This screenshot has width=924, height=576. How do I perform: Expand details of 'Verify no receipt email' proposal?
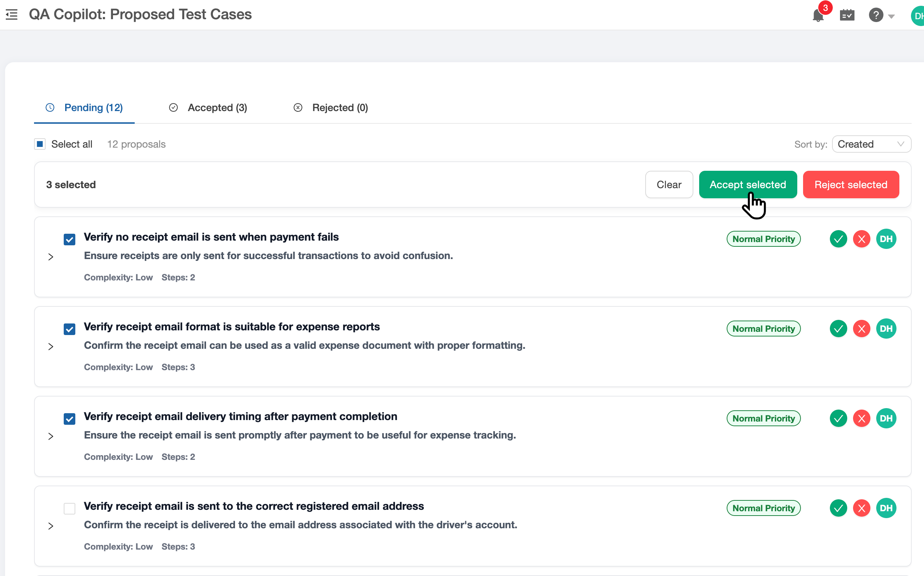(51, 257)
